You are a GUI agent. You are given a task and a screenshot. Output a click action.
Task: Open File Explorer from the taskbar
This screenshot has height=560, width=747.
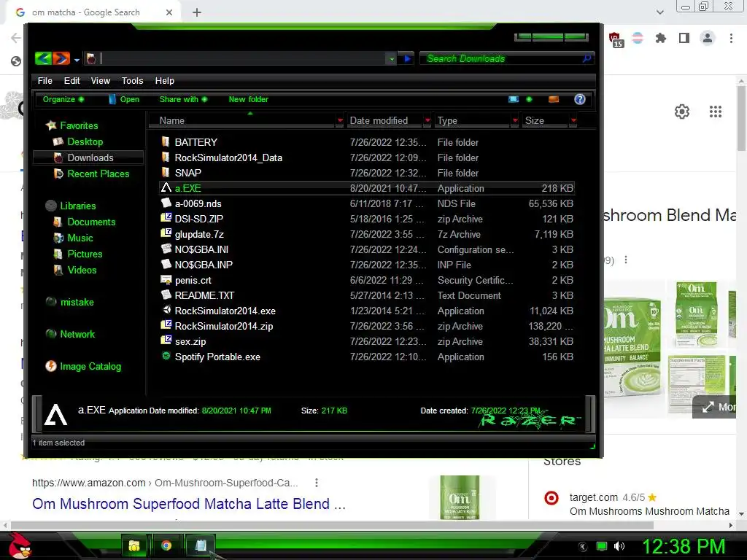tap(134, 545)
